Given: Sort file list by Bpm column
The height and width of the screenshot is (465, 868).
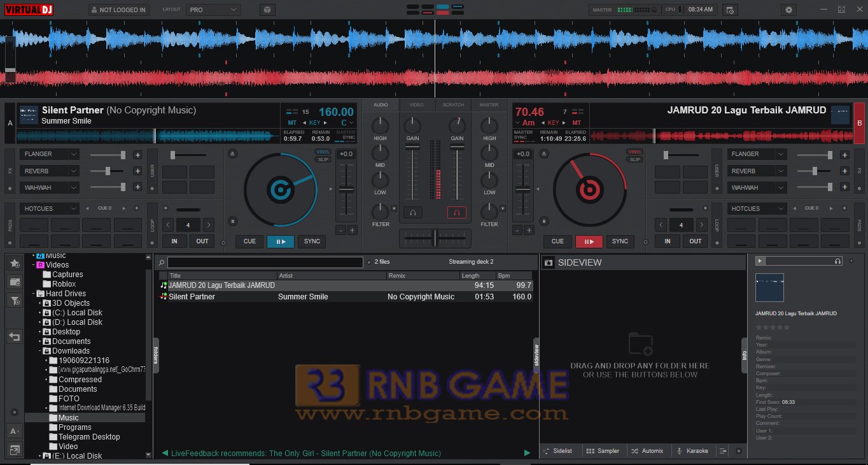Looking at the screenshot, I should [x=514, y=275].
